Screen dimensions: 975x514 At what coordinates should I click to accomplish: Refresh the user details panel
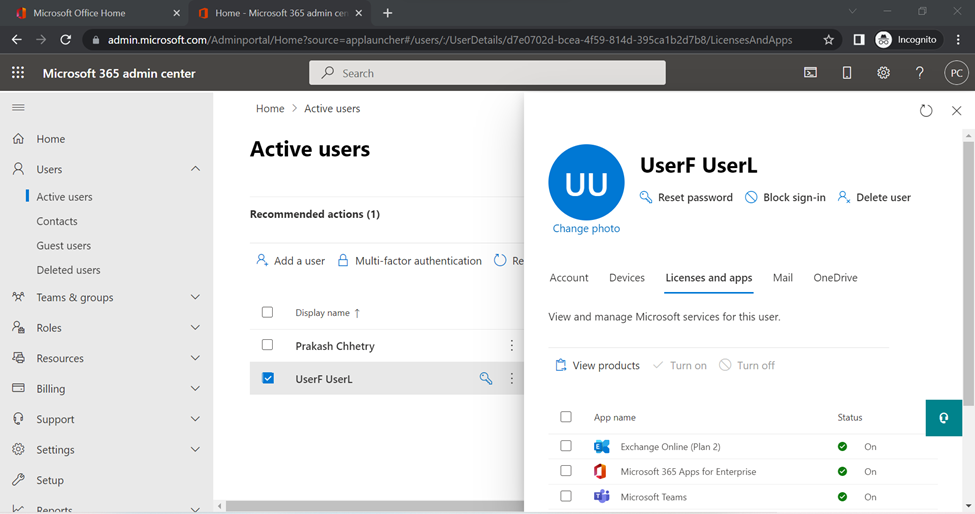[926, 111]
